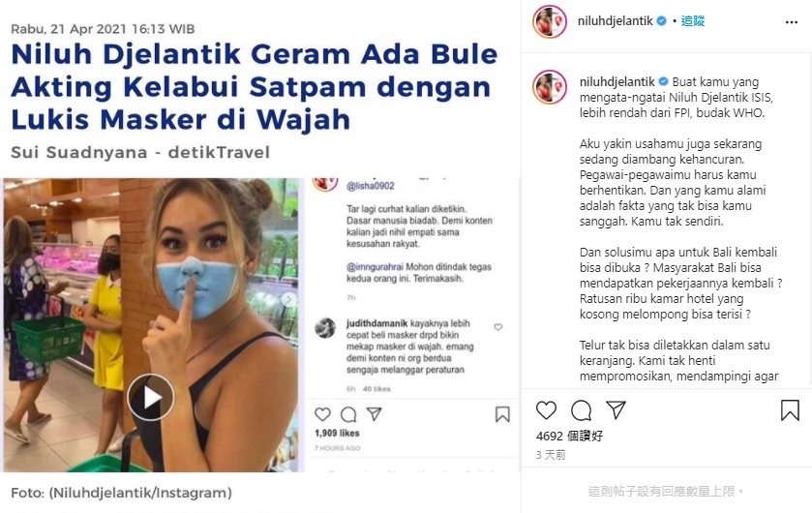Click embedded heart icon in inner screenshot
Screen dimensions: 812x513
click(322, 414)
